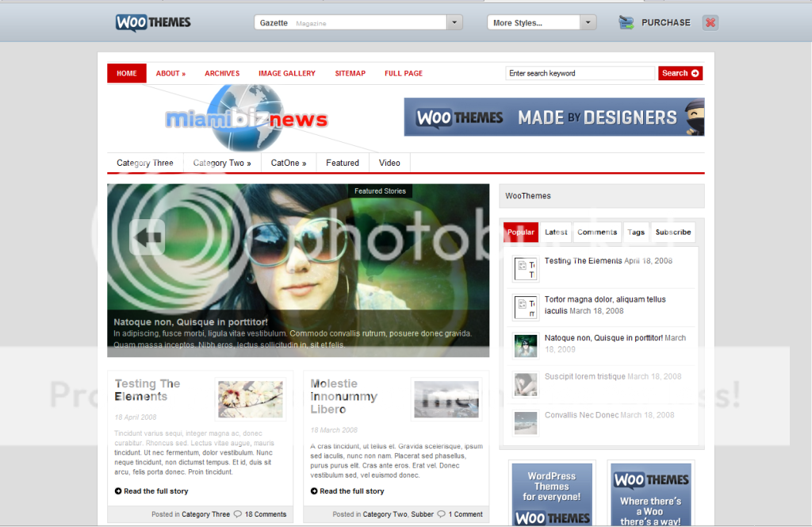
Task: Open the 1 Comment link
Action: 465,514
